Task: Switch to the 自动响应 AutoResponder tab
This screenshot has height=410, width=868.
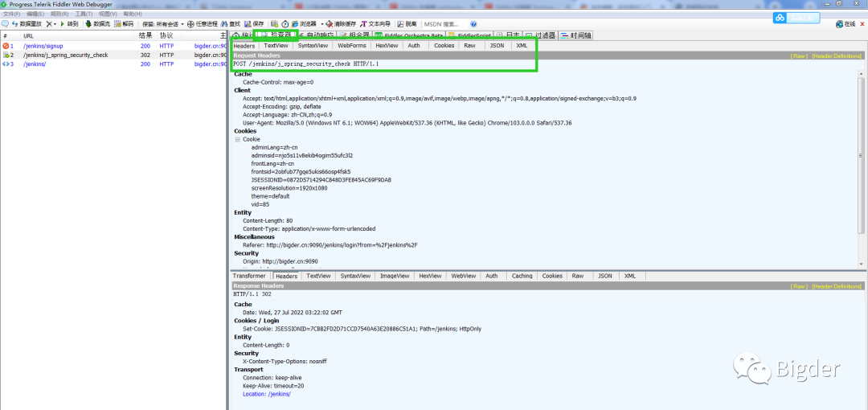Action: tap(316, 36)
